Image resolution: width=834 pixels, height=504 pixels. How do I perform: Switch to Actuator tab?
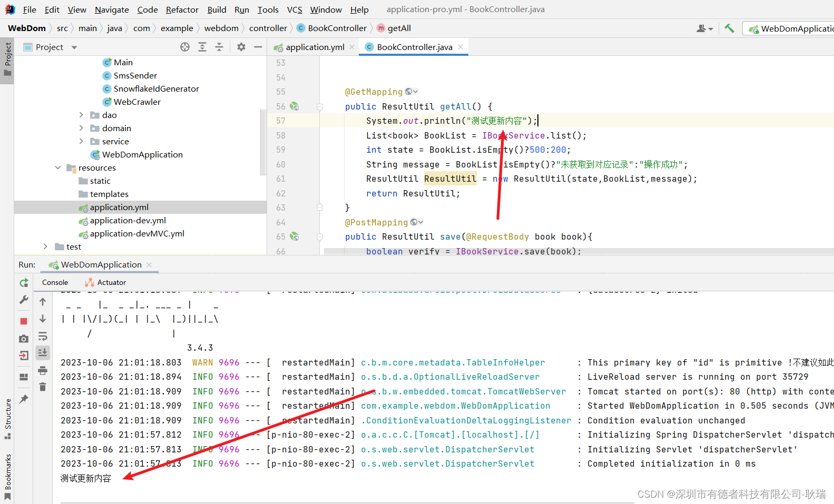coord(106,282)
